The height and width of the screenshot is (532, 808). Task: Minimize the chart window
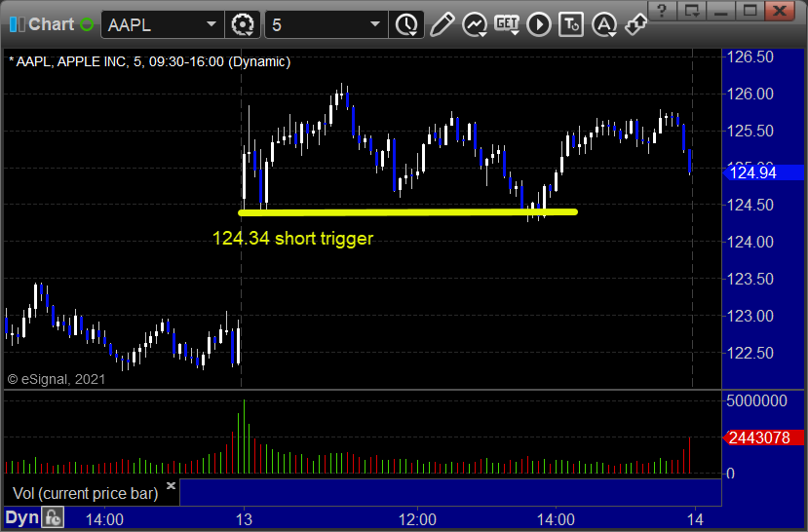721,11
